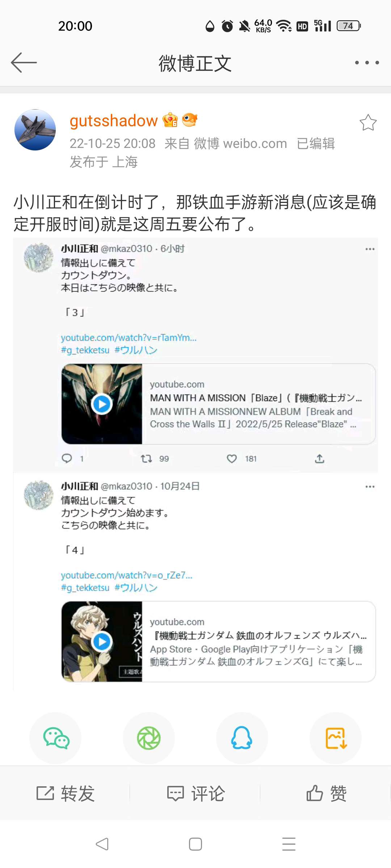Screen dimensions: 391x868
Task: Open gutsshadow's profile avatar
Action: pyautogui.click(x=35, y=130)
